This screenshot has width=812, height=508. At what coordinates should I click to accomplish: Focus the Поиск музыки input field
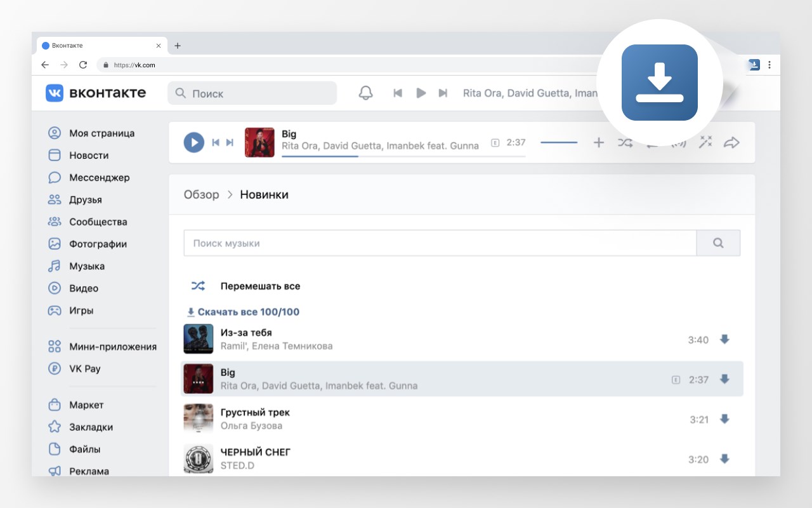(x=440, y=243)
